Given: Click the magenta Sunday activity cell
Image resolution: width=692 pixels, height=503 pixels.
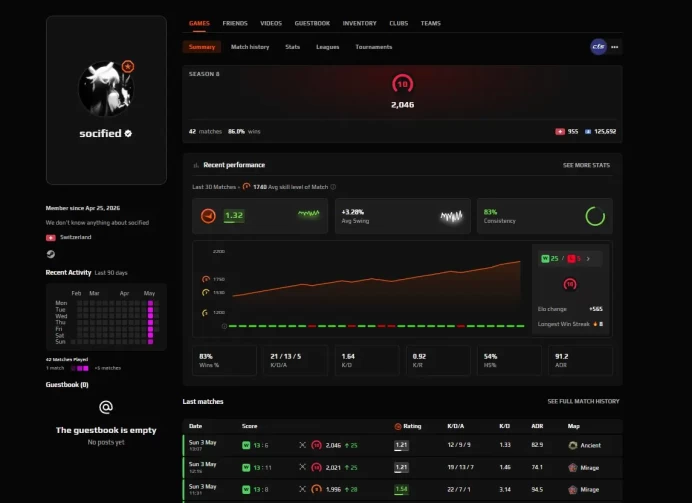Looking at the screenshot, I should pyautogui.click(x=150, y=342).
